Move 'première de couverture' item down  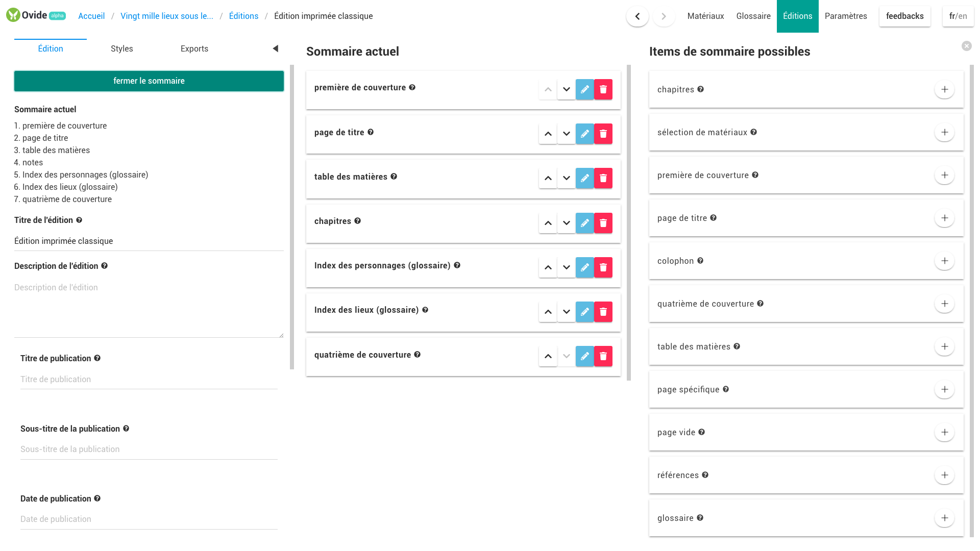566,89
